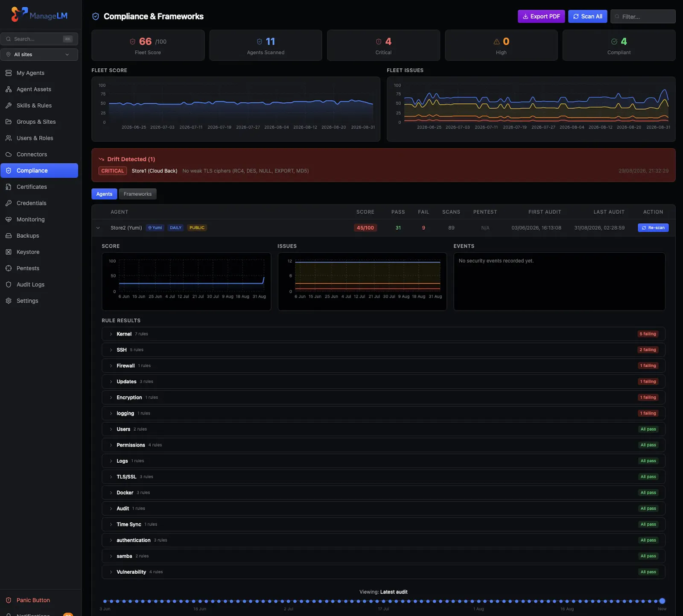Click the Groups & Sites folder icon

coord(9,122)
